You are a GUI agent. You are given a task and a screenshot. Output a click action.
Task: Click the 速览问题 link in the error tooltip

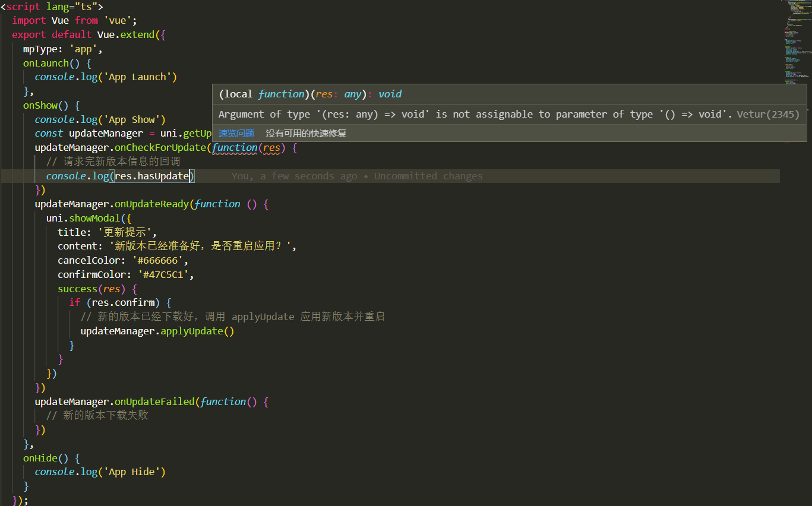236,134
